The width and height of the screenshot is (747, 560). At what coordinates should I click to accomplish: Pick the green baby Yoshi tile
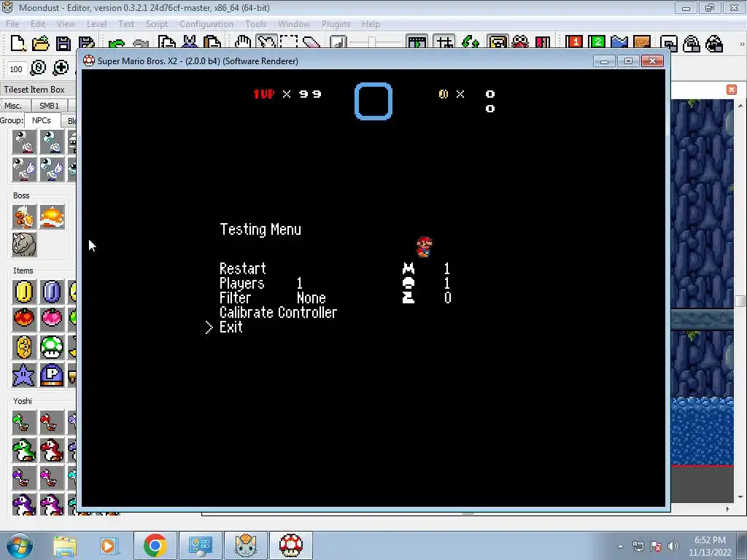[x=24, y=422]
